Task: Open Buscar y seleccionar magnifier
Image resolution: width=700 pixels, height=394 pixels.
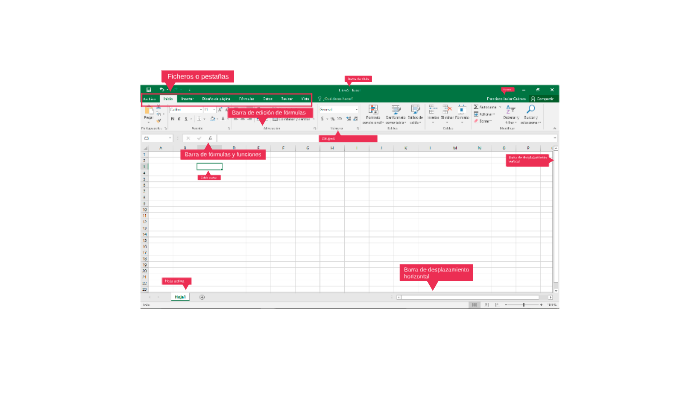Action: tap(531, 115)
